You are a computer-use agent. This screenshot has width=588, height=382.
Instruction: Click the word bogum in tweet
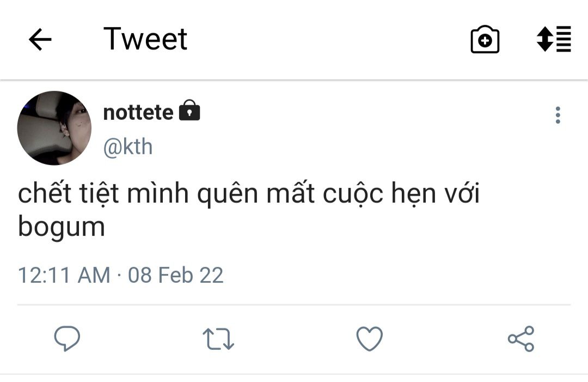point(62,227)
